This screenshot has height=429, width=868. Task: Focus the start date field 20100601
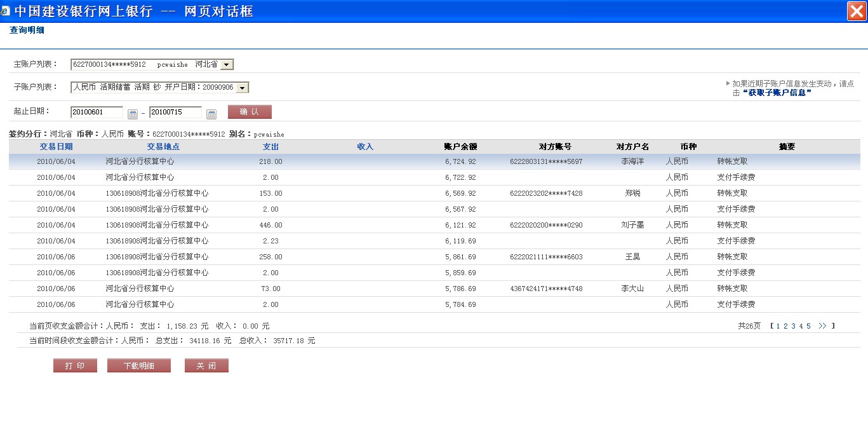coord(97,112)
